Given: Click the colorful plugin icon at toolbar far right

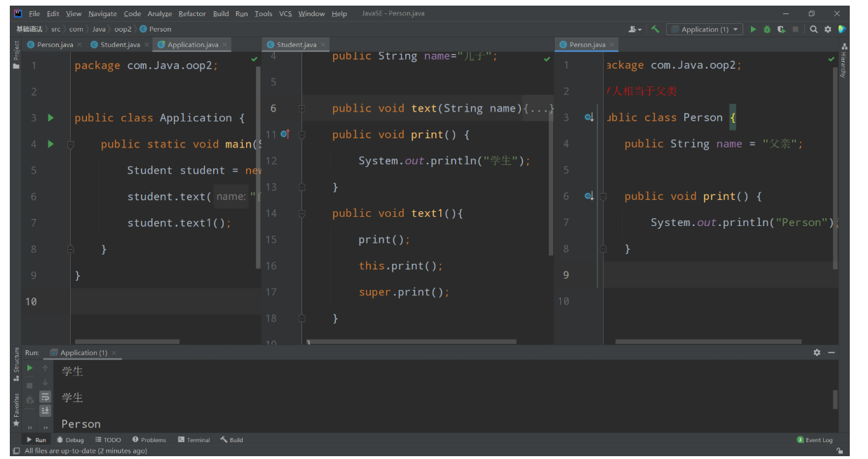Looking at the screenshot, I should [x=842, y=29].
